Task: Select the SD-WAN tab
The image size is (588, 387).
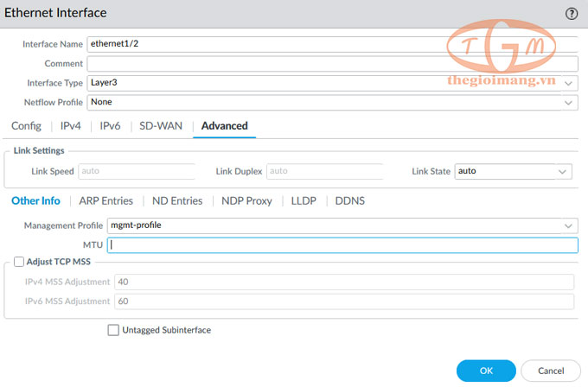Action: [161, 126]
